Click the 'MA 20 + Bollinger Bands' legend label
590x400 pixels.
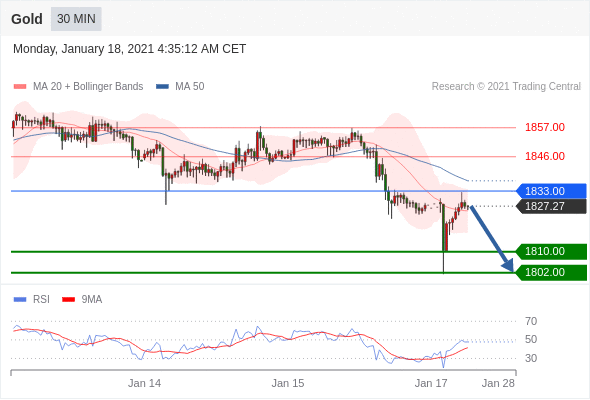[88, 87]
